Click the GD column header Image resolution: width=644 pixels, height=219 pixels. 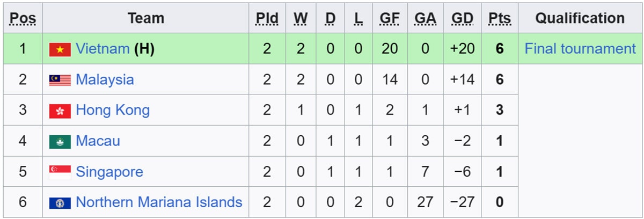pyautogui.click(x=462, y=18)
